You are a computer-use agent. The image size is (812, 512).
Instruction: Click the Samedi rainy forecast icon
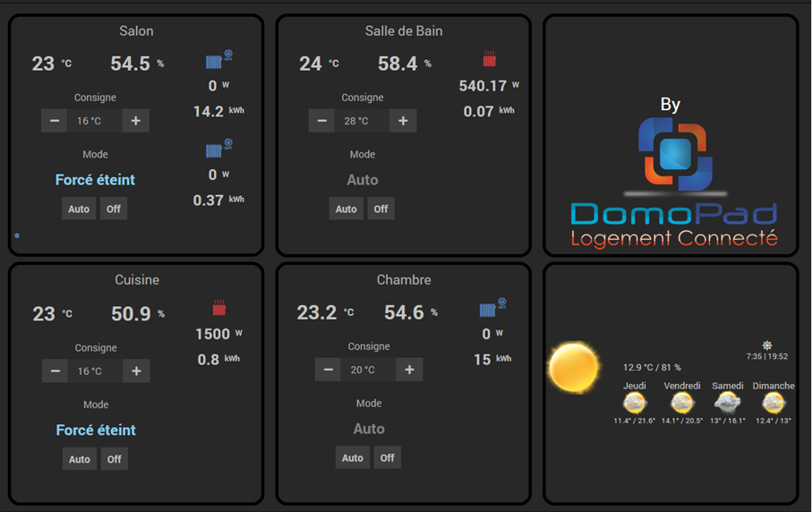click(727, 402)
